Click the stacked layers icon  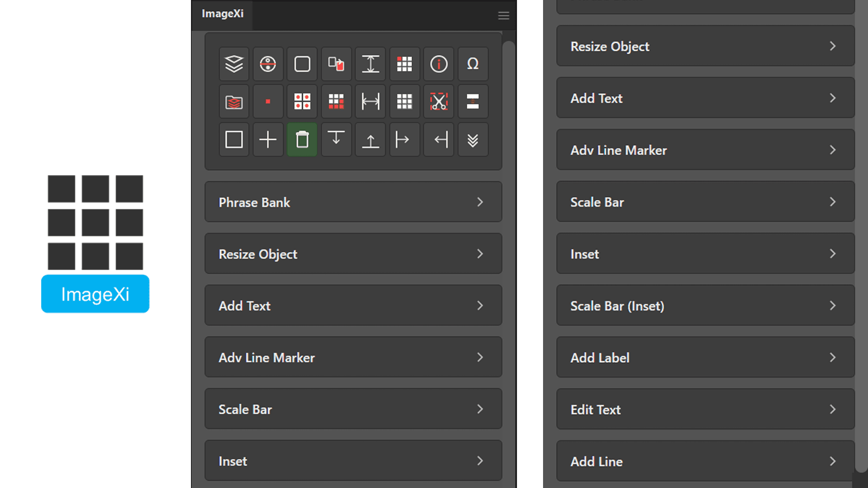click(234, 64)
